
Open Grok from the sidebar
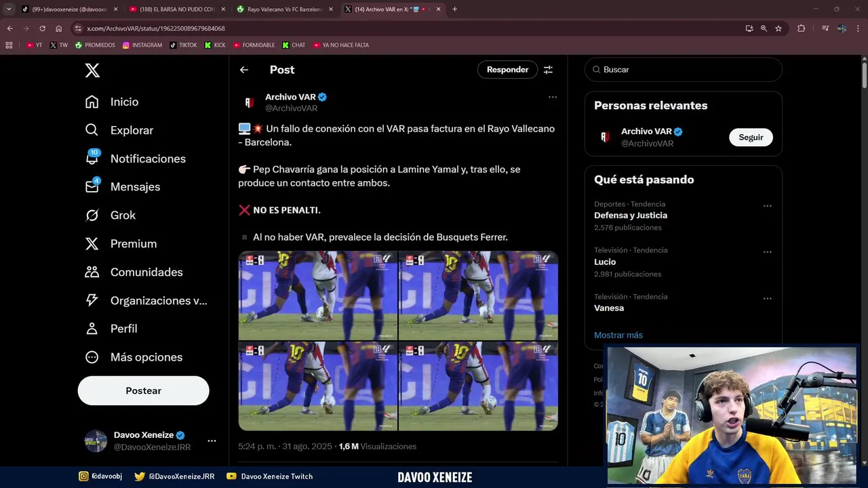tap(111, 215)
